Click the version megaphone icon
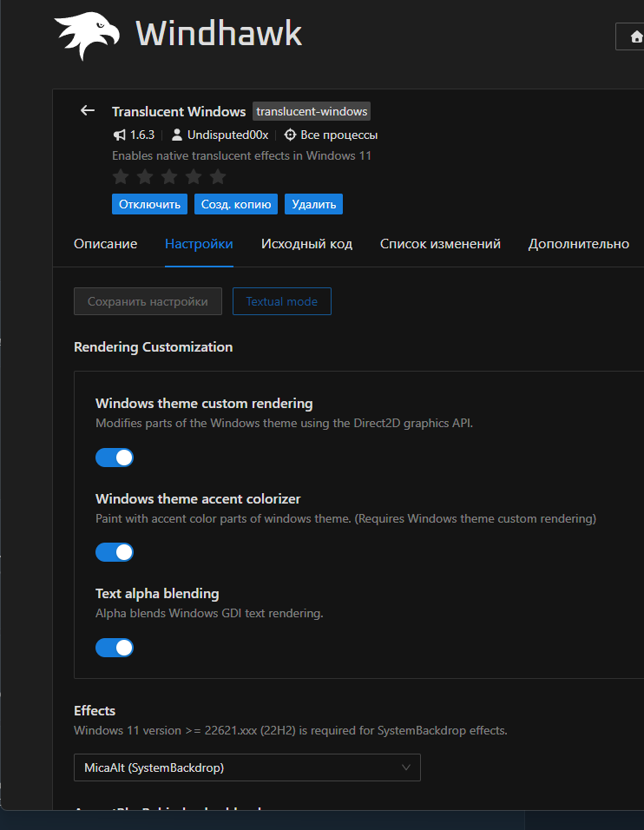644x830 pixels. (x=119, y=135)
